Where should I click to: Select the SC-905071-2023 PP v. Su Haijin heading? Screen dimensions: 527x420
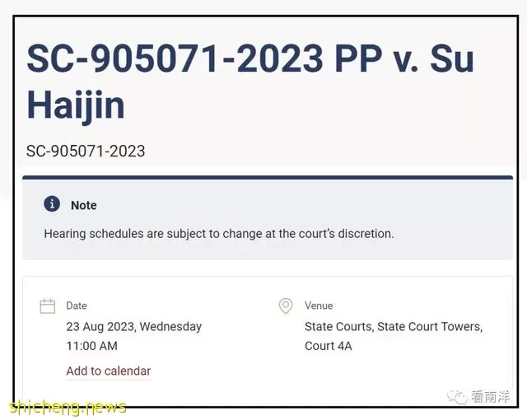click(250, 82)
